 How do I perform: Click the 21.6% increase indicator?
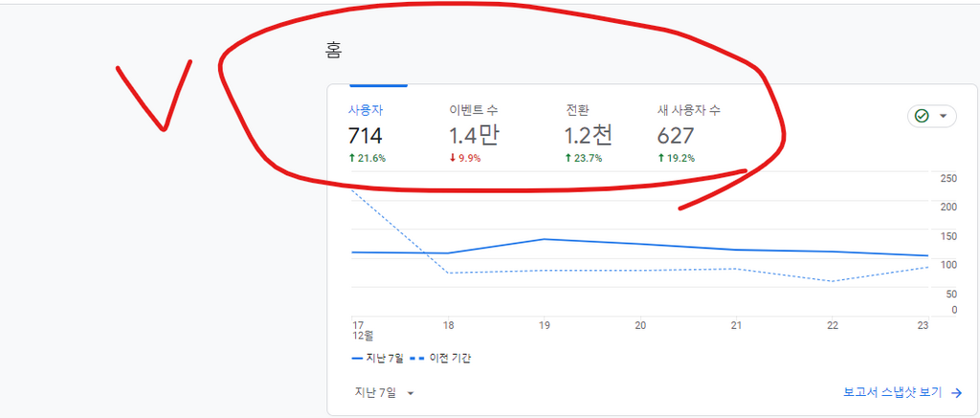367,159
